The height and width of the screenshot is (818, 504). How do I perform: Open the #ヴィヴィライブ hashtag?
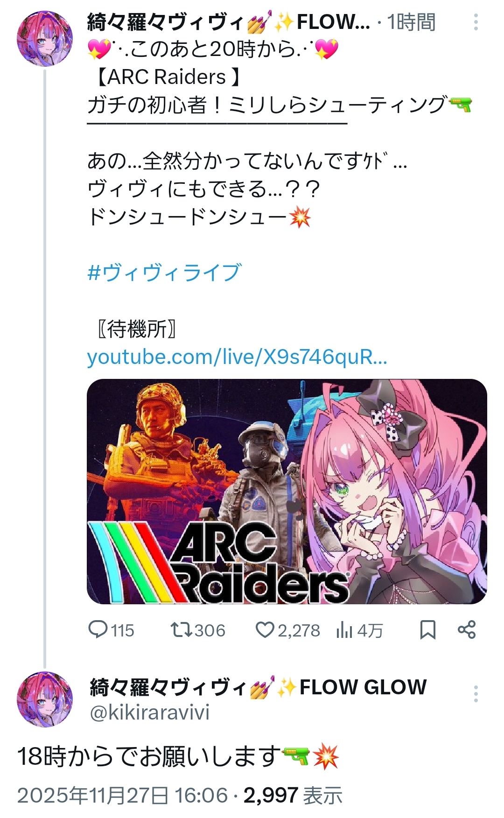pyautogui.click(x=165, y=273)
